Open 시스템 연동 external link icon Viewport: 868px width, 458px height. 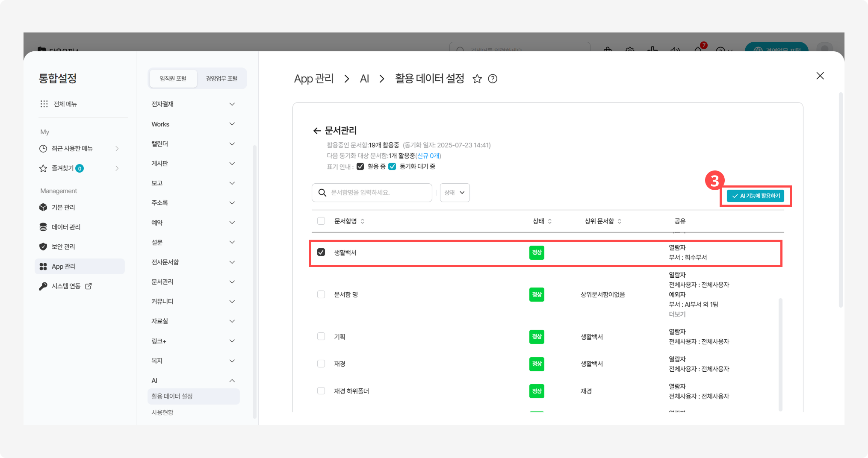(89, 286)
